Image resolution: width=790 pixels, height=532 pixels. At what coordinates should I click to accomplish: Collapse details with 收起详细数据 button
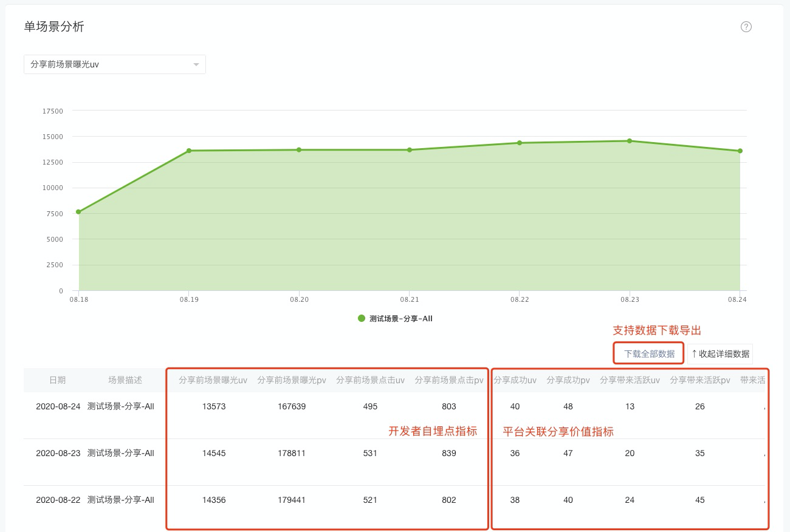[720, 354]
